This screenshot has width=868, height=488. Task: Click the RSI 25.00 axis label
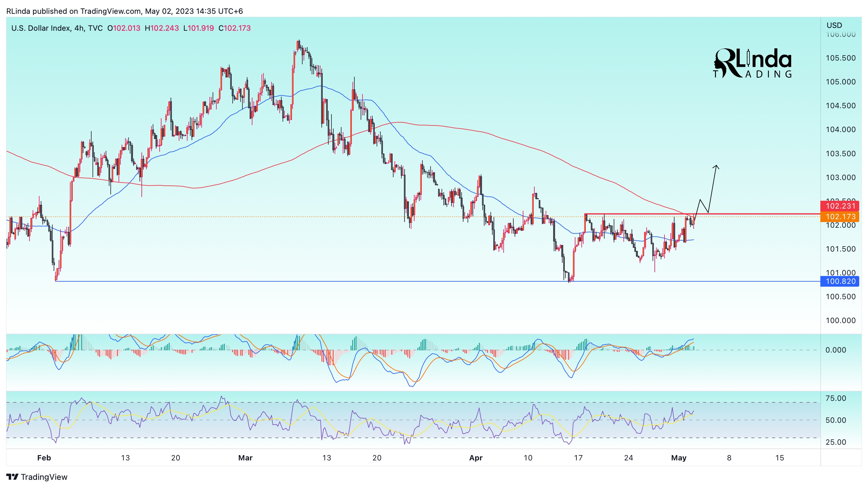pyautogui.click(x=836, y=442)
